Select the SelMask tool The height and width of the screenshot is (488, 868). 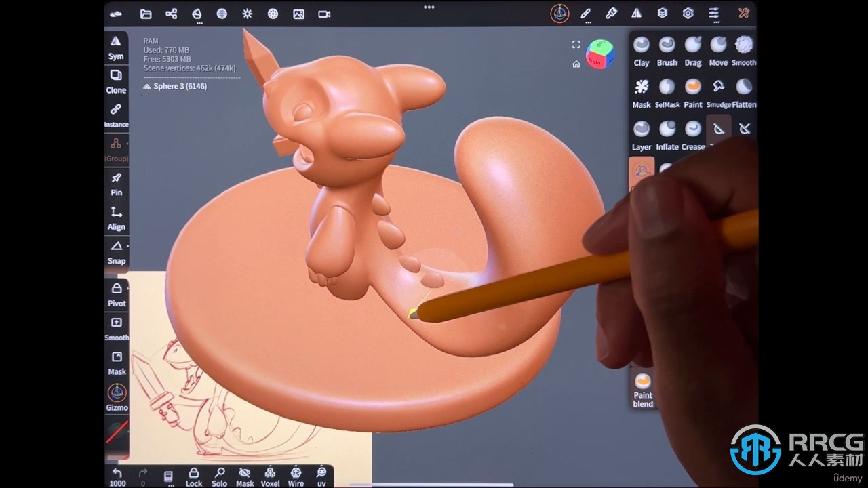tap(667, 94)
